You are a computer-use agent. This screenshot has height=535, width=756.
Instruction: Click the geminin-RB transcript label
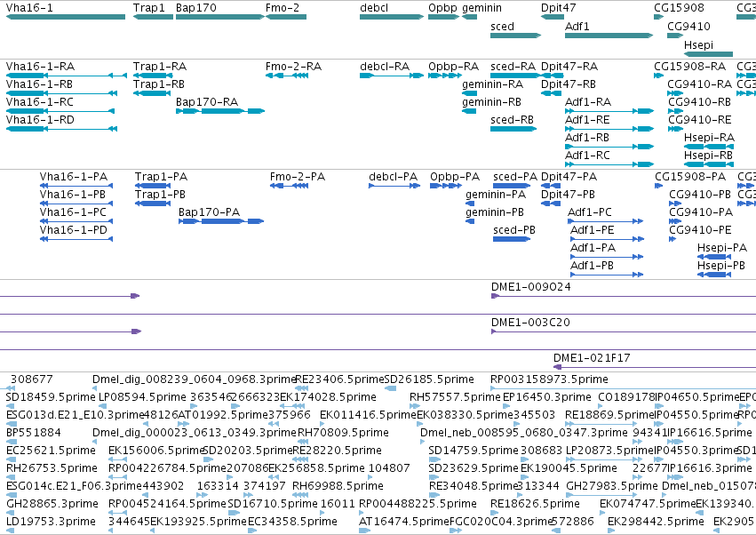pos(491,102)
